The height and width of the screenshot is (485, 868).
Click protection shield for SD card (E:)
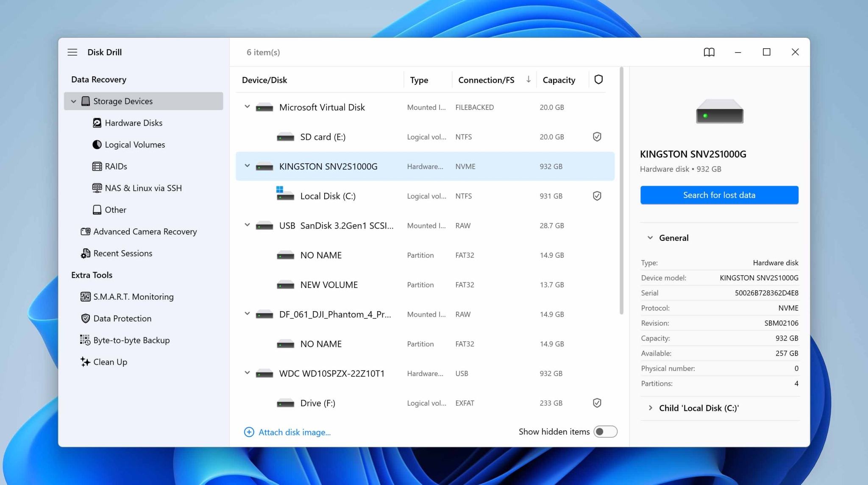tap(597, 137)
